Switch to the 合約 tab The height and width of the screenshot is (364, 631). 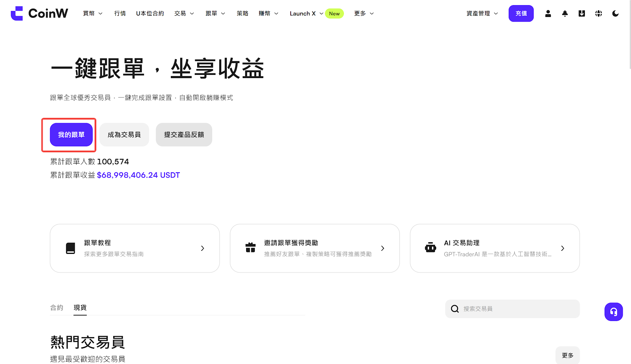coord(56,308)
